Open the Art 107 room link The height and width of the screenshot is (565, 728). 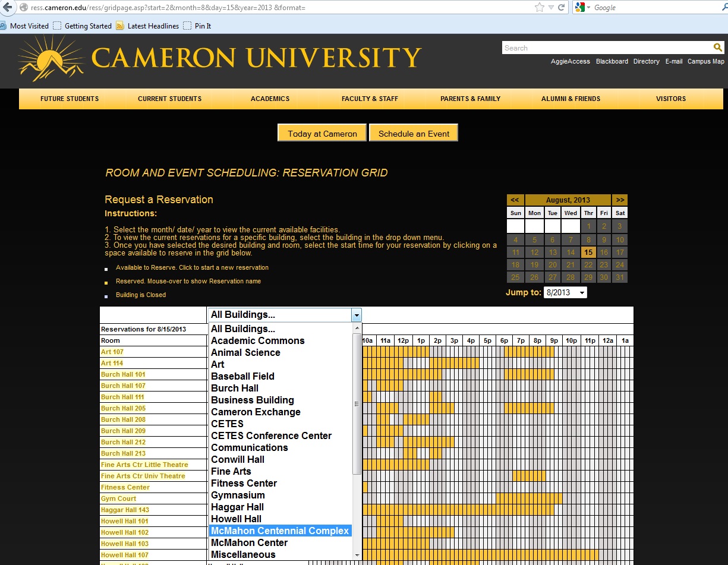click(x=112, y=352)
